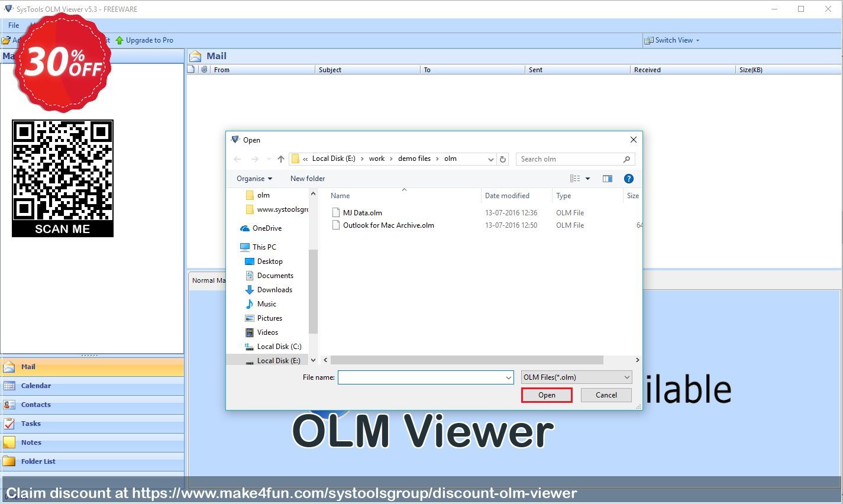Screen dimensions: 843x504
Task: Sort mail by Received column
Action: pos(682,70)
